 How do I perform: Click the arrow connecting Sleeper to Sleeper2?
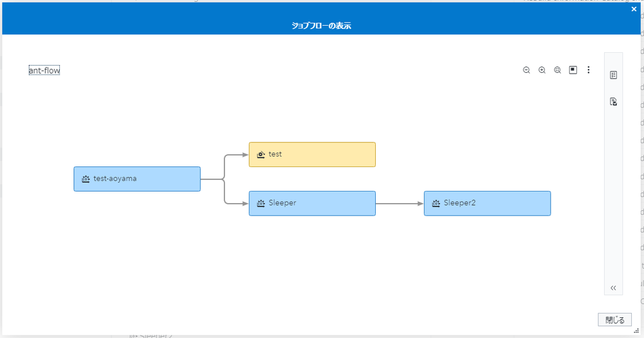tap(400, 203)
